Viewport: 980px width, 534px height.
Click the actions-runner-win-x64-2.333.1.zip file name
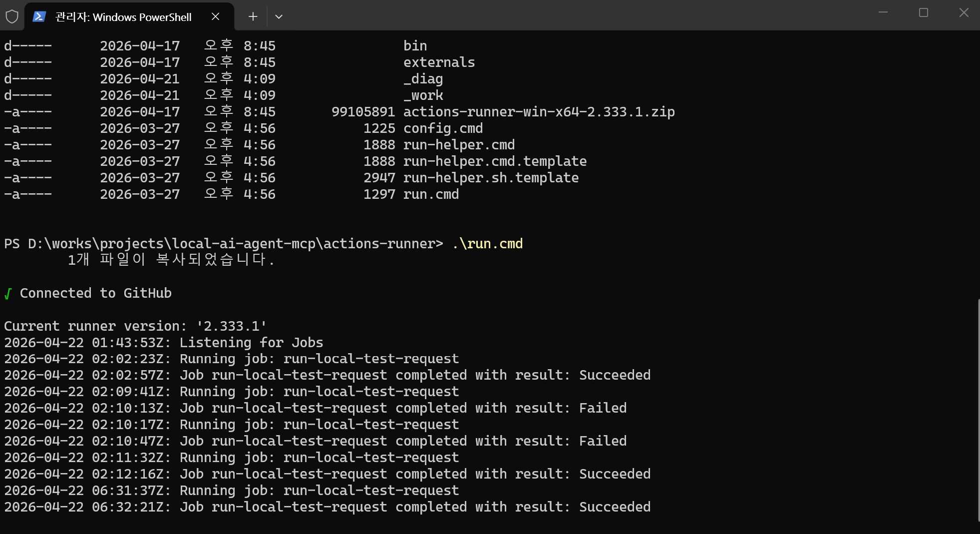pos(539,112)
